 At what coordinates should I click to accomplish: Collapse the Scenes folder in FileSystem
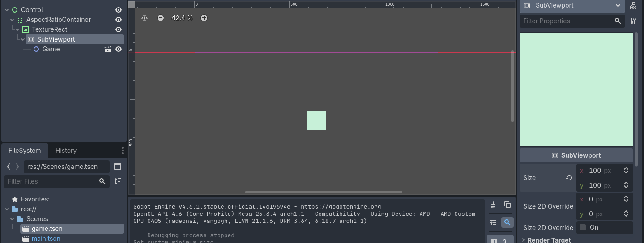point(12,219)
